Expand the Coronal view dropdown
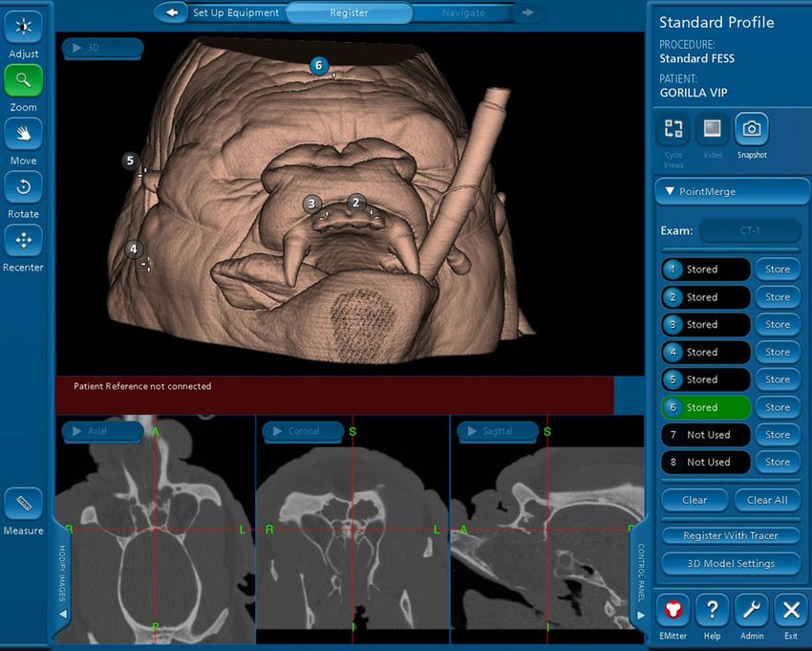This screenshot has width=812, height=651. pyautogui.click(x=303, y=431)
